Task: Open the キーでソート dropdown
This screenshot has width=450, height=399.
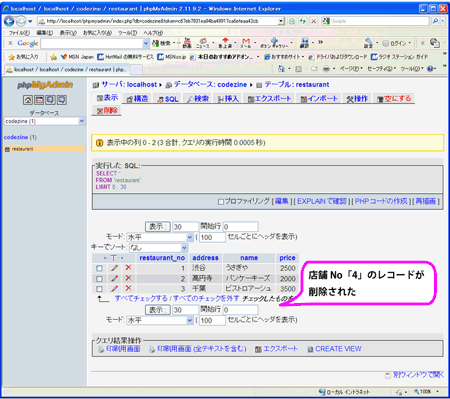Action: click(x=159, y=248)
